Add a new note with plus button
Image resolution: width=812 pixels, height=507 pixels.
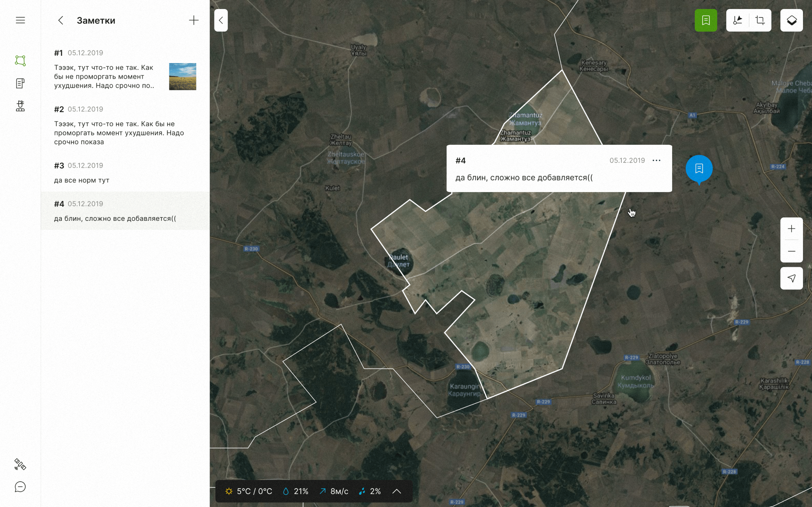click(x=194, y=20)
